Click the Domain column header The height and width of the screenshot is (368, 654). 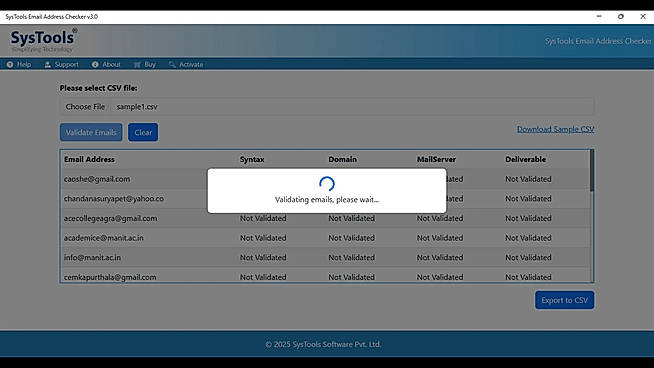[x=342, y=159]
